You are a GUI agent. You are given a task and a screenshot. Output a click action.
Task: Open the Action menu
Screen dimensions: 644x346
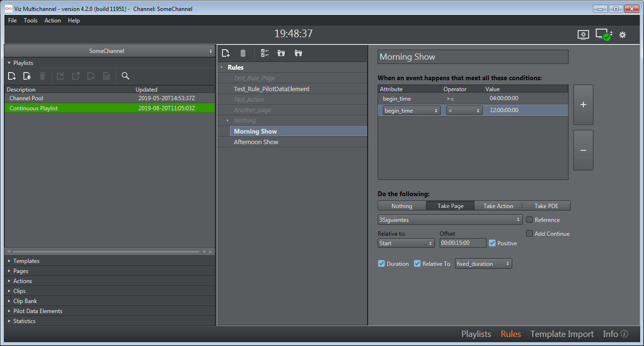pos(53,21)
